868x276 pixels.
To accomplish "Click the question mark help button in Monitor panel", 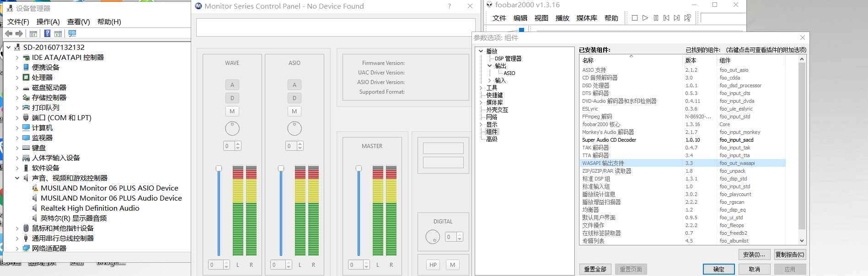I will 450,6.
